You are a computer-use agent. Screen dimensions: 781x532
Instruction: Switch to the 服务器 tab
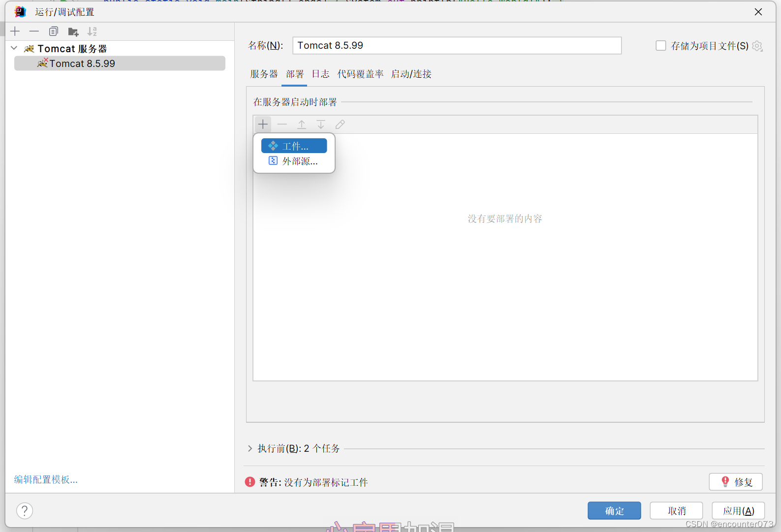(264, 74)
